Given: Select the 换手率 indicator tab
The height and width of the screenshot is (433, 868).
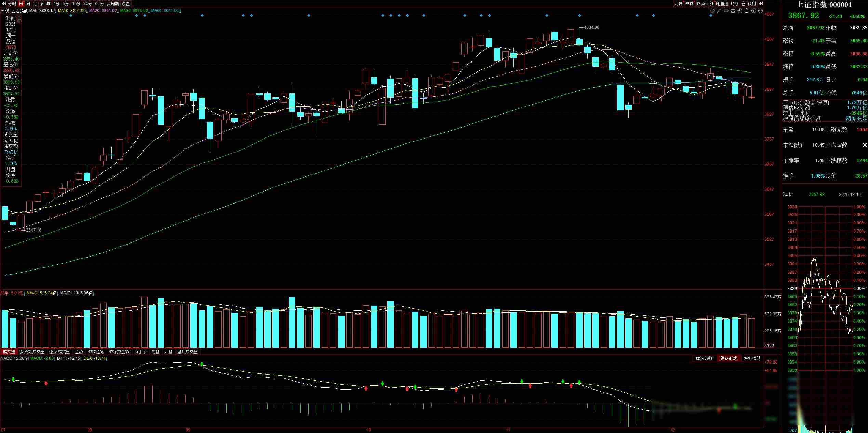Looking at the screenshot, I should (x=140, y=352).
